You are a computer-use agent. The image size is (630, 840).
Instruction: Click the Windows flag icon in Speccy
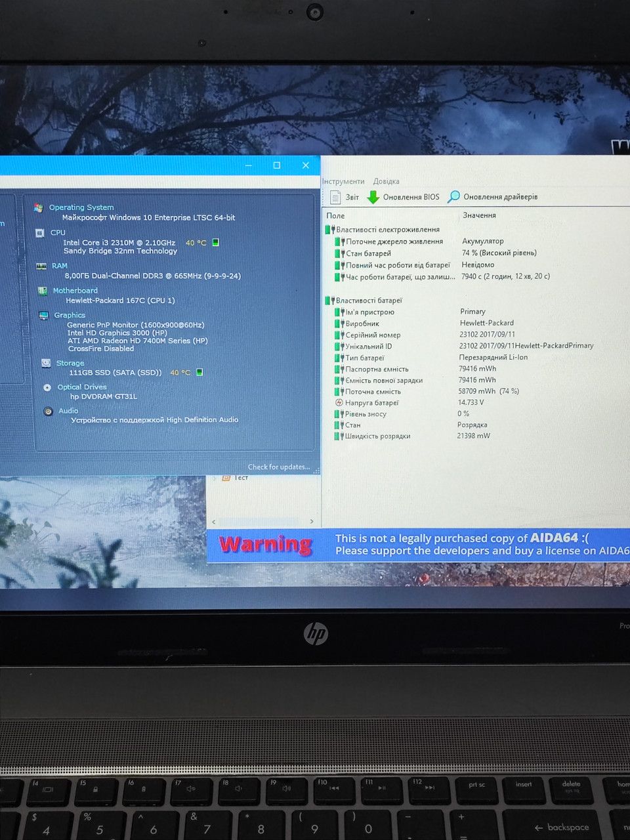point(38,208)
